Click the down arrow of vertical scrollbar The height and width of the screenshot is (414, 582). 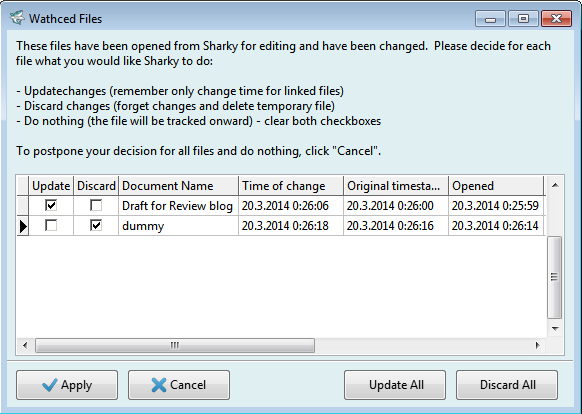pos(555,328)
